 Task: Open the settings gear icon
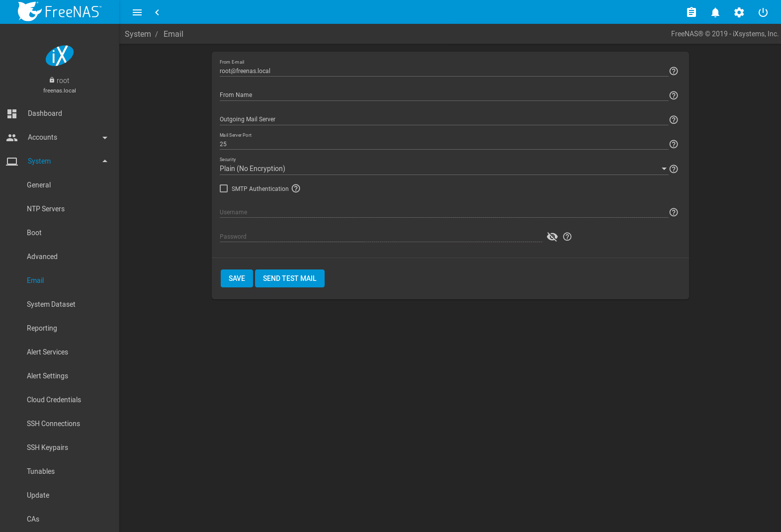click(x=739, y=12)
